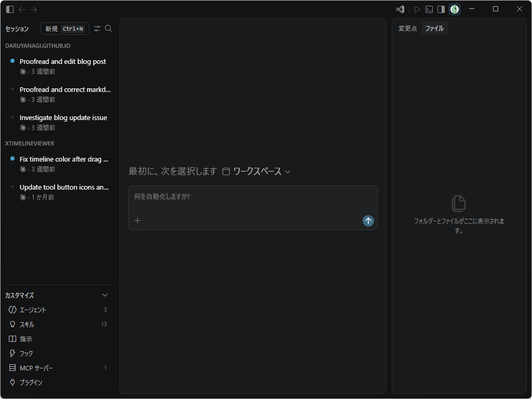Click DARUYANAGI.GITHUB.IO group header

point(37,46)
